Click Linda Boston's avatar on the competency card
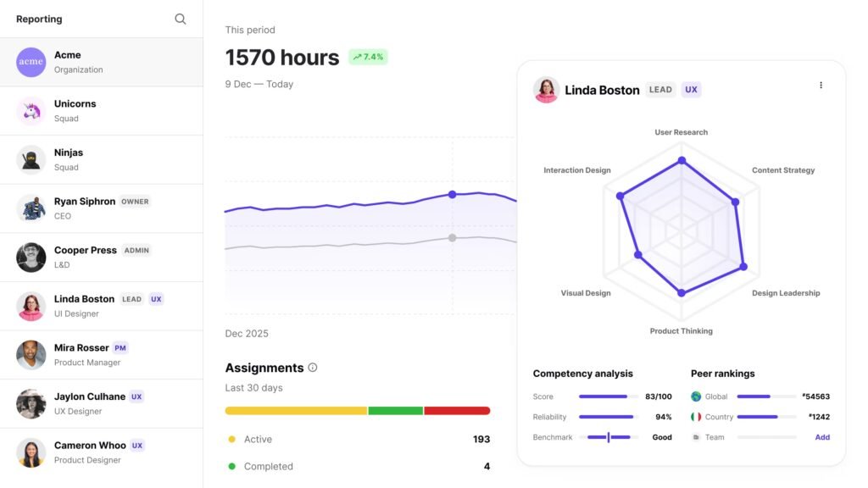 pos(546,91)
